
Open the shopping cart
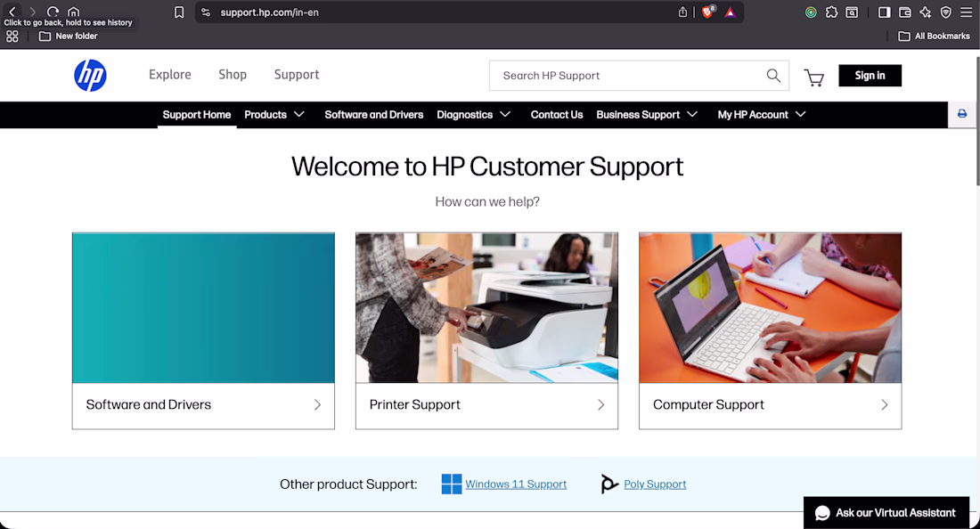tap(813, 77)
